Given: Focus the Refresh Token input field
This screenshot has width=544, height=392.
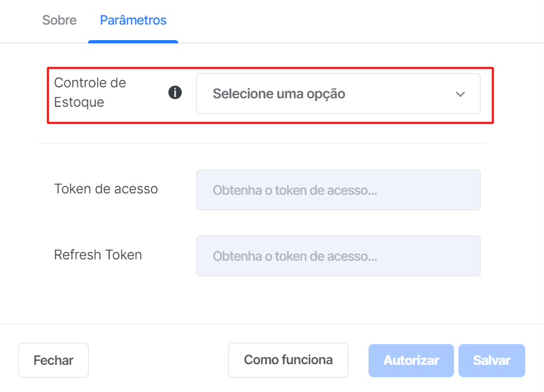Looking at the screenshot, I should [338, 256].
